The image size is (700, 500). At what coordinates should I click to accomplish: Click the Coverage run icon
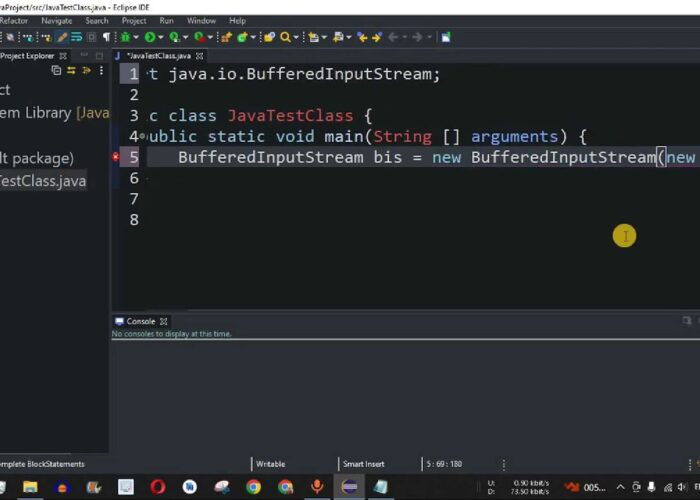coord(174,37)
